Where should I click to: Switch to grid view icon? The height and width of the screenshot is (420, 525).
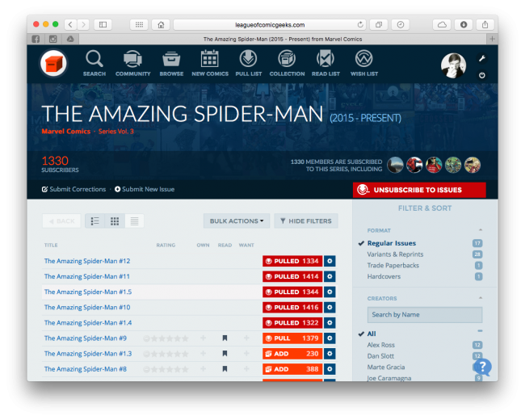pos(115,221)
